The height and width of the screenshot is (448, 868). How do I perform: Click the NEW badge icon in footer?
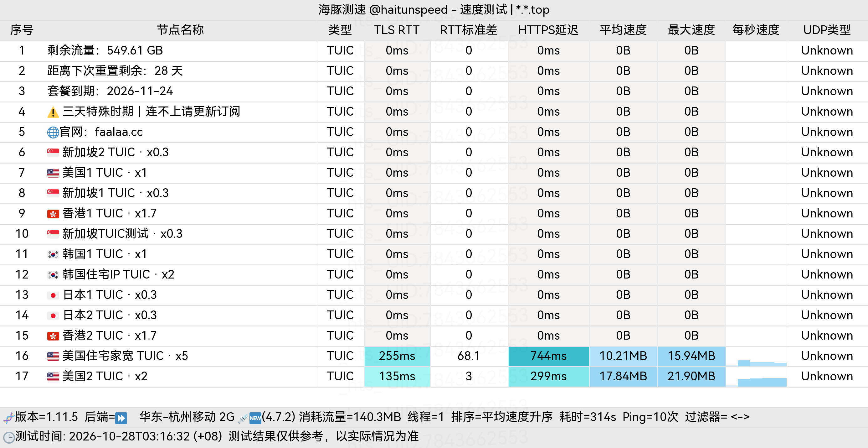(255, 418)
